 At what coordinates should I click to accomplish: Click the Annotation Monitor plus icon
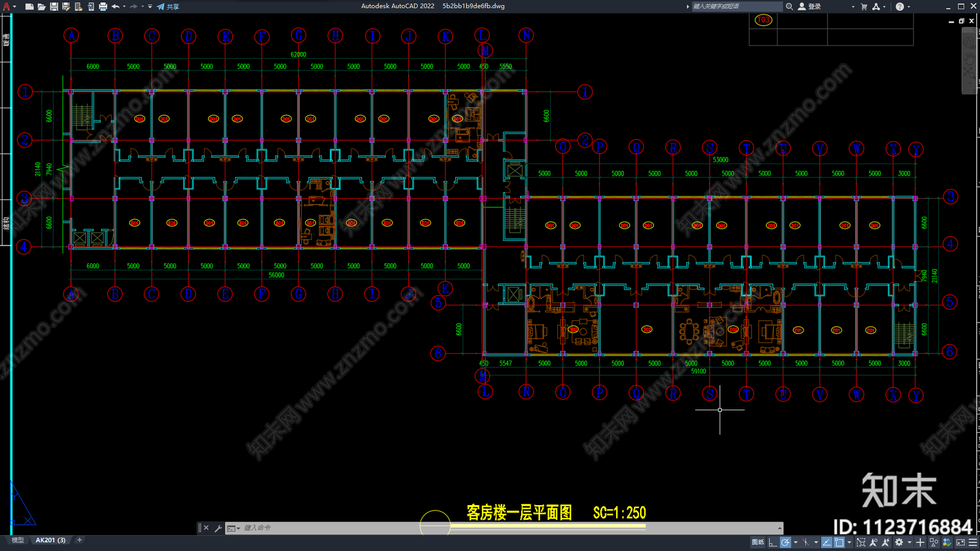(920, 542)
